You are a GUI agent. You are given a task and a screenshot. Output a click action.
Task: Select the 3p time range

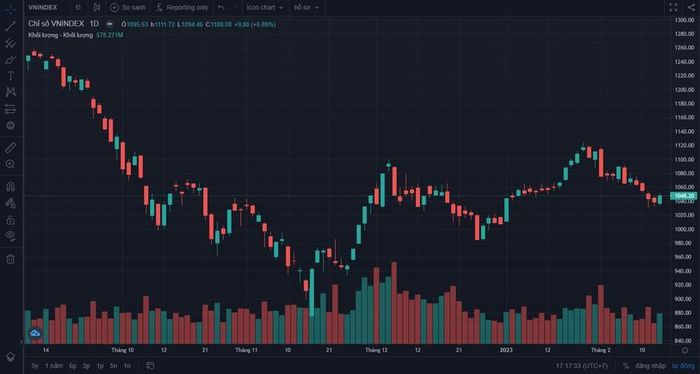[x=86, y=366]
